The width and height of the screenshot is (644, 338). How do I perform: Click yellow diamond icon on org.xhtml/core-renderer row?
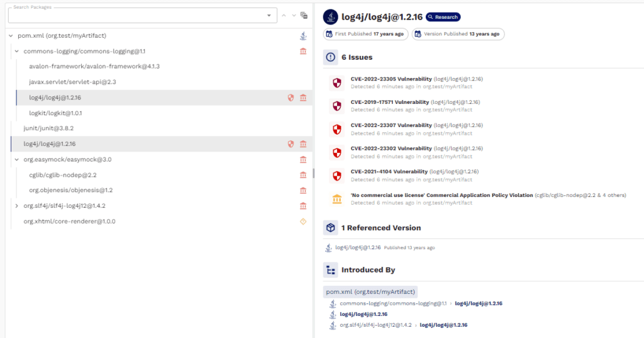303,221
